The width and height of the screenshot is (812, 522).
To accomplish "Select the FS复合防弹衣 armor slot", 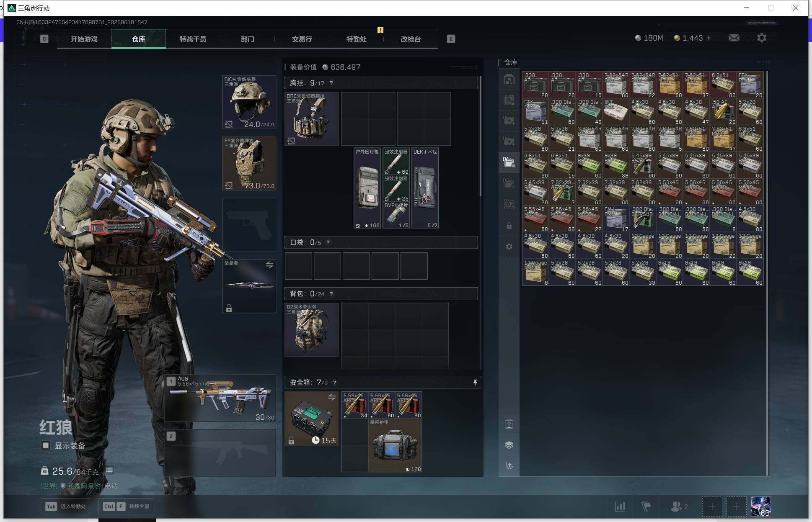I will click(249, 163).
